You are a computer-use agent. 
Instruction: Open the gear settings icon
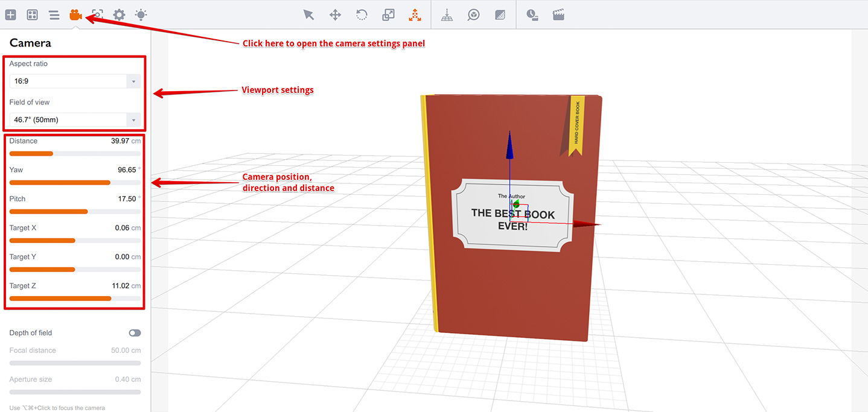[119, 15]
